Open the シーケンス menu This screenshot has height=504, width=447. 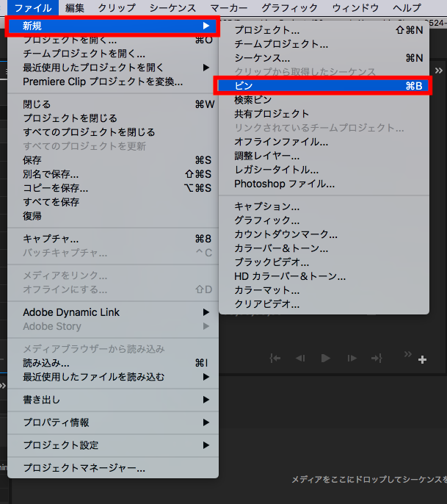click(x=172, y=7)
